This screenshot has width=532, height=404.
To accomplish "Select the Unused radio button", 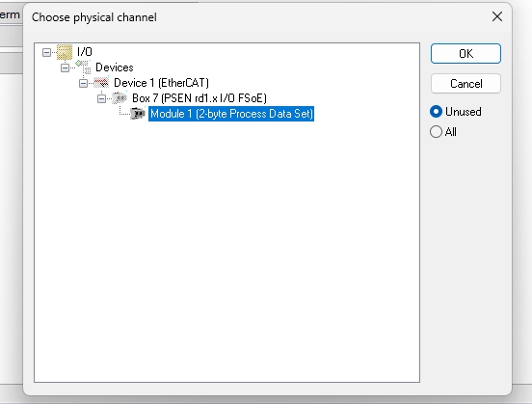I will [436, 112].
